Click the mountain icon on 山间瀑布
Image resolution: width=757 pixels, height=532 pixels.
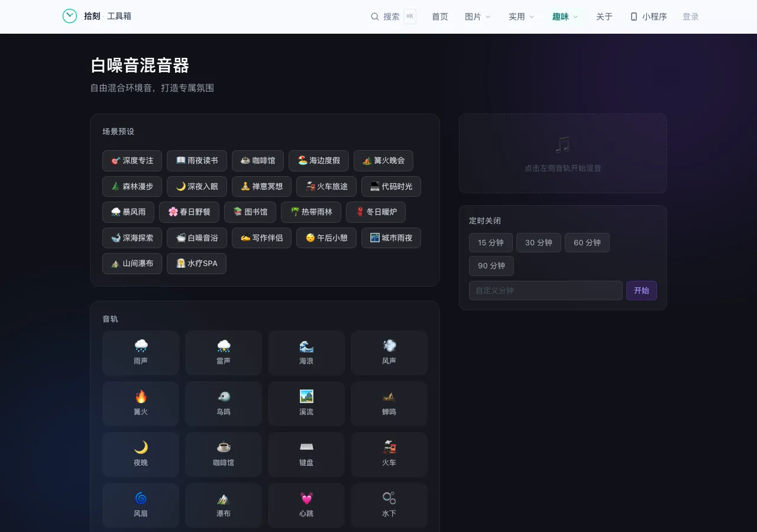click(x=116, y=264)
